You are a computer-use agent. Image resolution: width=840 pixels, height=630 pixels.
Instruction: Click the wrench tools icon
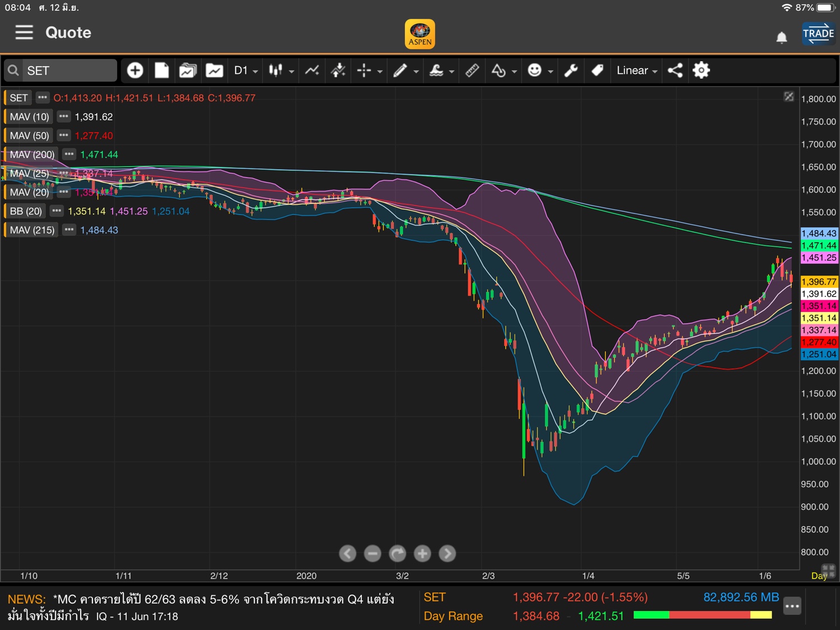[571, 71]
